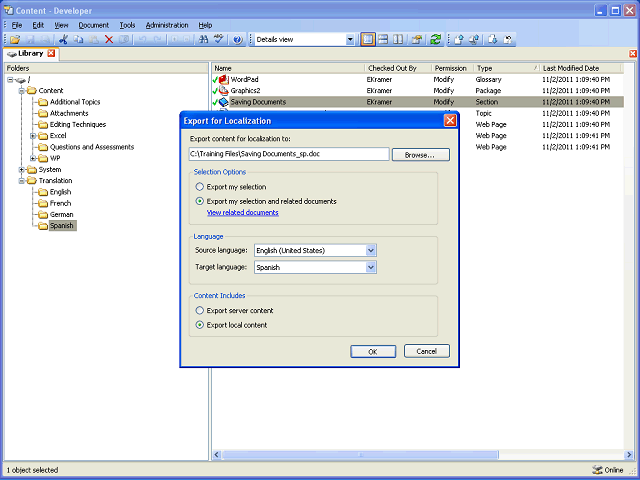Click the Cancel button in dialog
The width and height of the screenshot is (640, 480).
point(427,351)
